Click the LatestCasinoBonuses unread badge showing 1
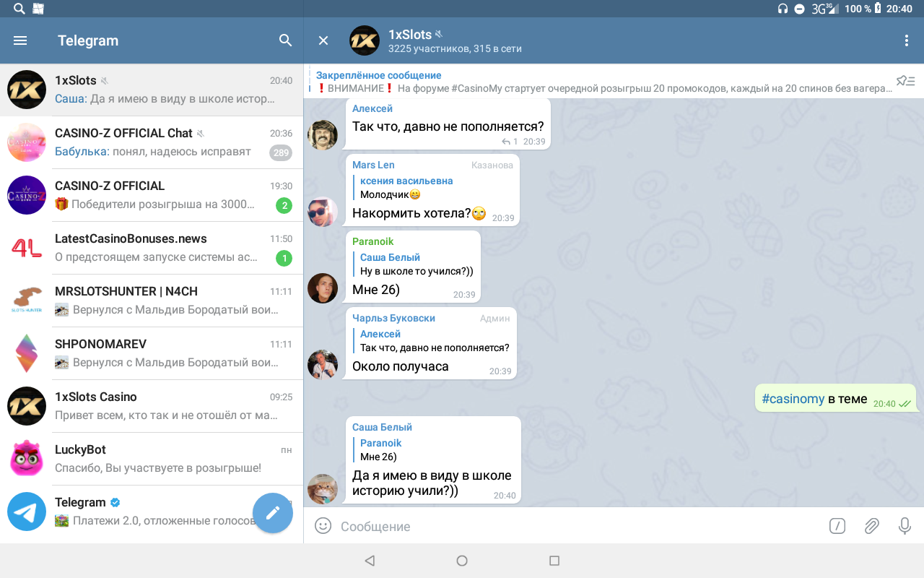924x578 pixels. (284, 258)
